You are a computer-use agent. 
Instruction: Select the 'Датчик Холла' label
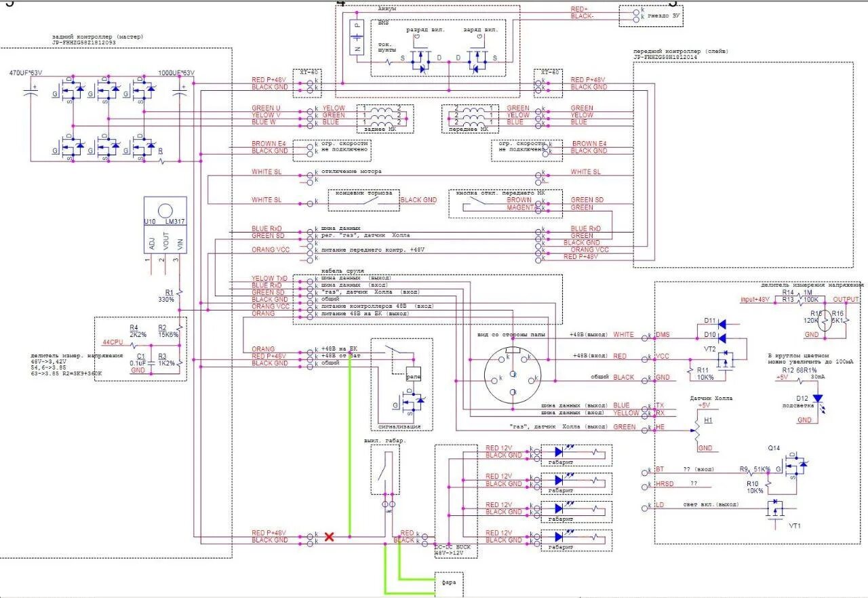point(711,399)
